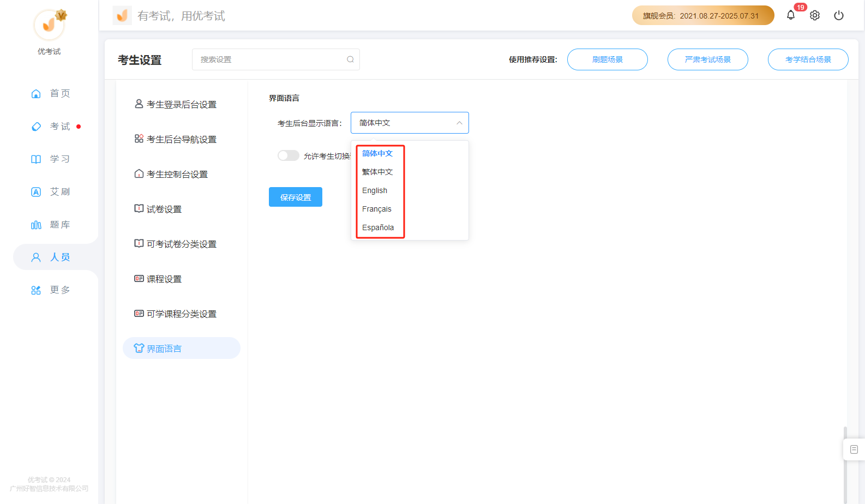Click the book icon of 可考试卷分类设置

(x=139, y=243)
